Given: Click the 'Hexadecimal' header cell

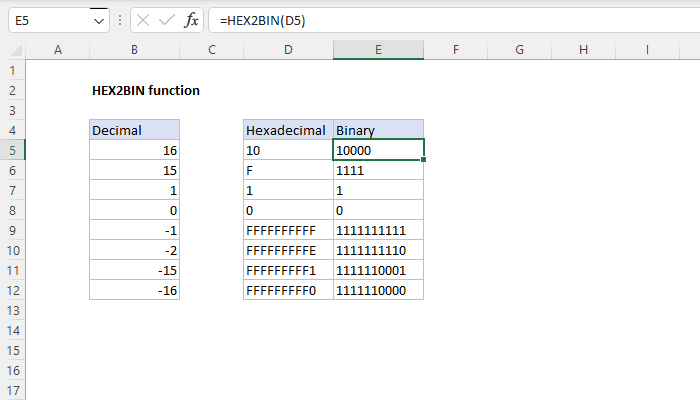Looking at the screenshot, I should pos(288,130).
